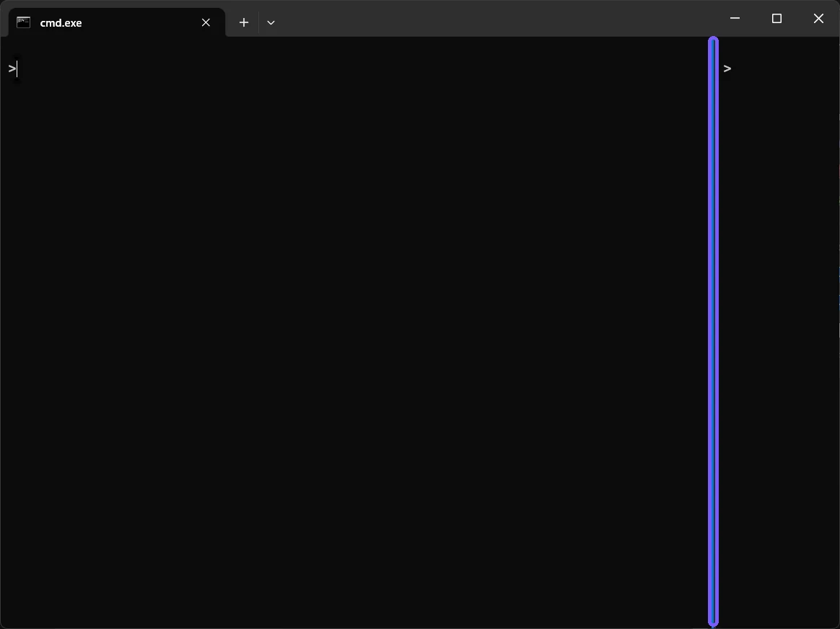
Task: Minimize the terminal window
Action: tap(735, 18)
